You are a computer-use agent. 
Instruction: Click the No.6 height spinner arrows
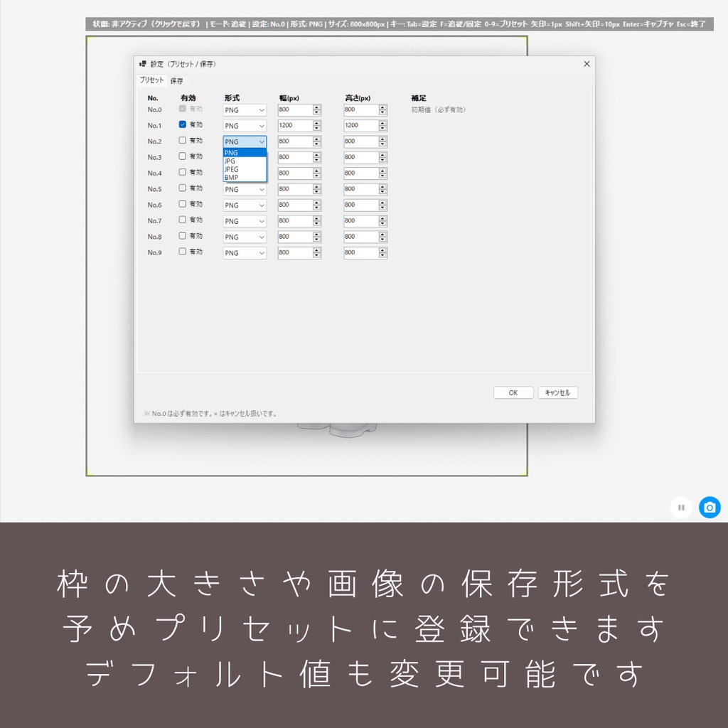click(382, 205)
